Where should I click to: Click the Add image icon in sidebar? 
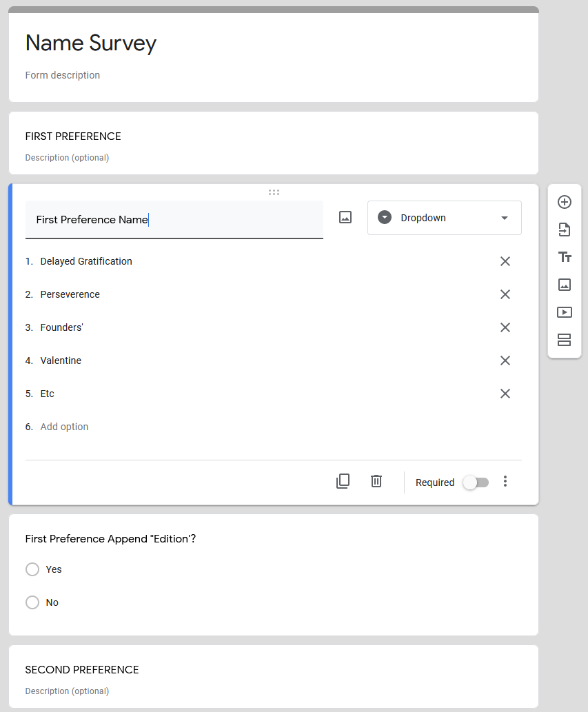565,285
